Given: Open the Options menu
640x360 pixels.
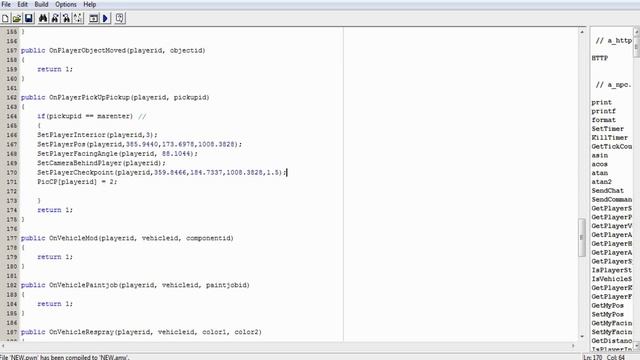Looking at the screenshot, I should click(x=66, y=4).
